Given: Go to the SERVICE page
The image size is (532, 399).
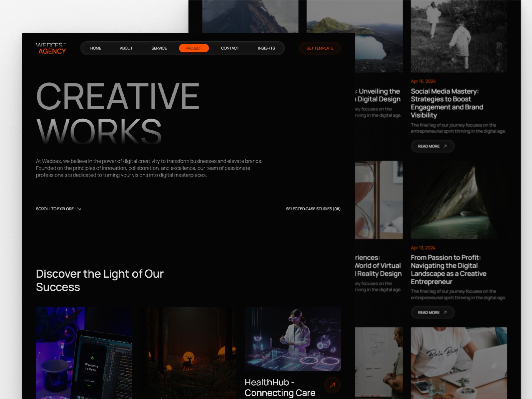Looking at the screenshot, I should tap(159, 48).
